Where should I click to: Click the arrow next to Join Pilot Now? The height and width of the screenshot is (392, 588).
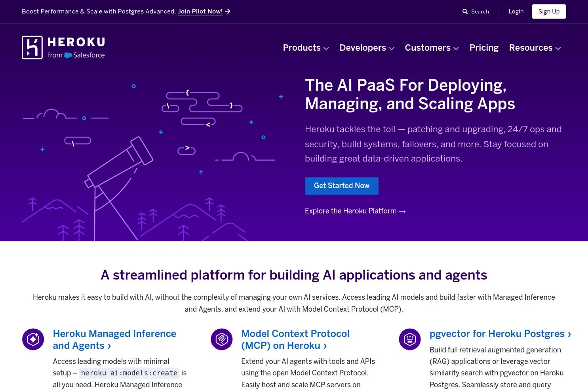pos(228,11)
